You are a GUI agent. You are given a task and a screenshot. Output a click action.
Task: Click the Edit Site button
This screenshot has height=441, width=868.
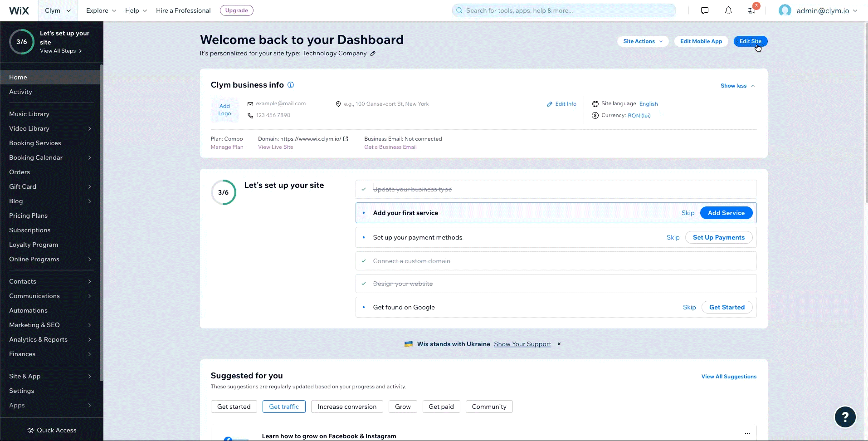click(x=751, y=41)
